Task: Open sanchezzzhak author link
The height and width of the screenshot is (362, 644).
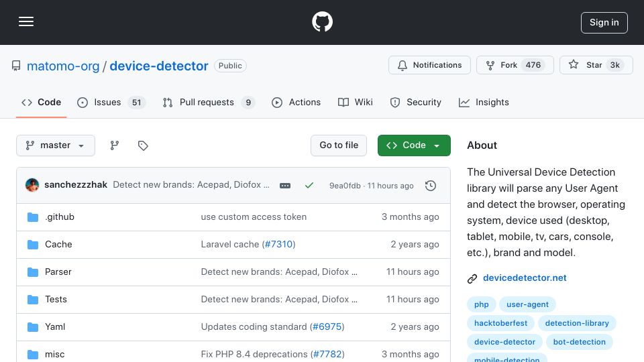Action: (x=76, y=185)
